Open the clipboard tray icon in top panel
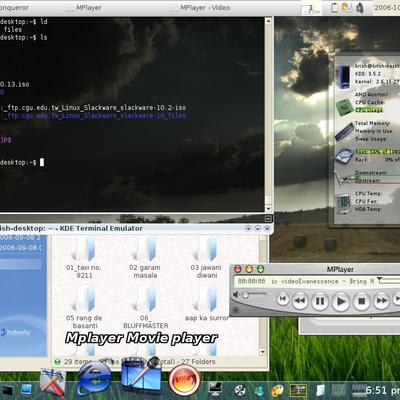400x400 pixels. pos(335,8)
